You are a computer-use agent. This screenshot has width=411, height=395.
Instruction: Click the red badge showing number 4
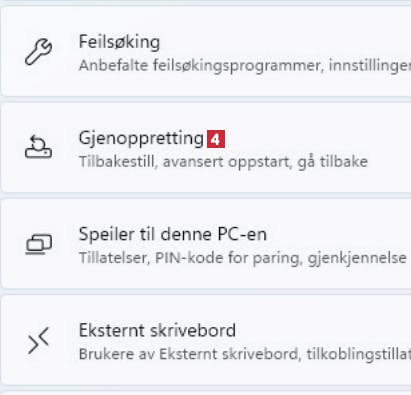point(216,139)
